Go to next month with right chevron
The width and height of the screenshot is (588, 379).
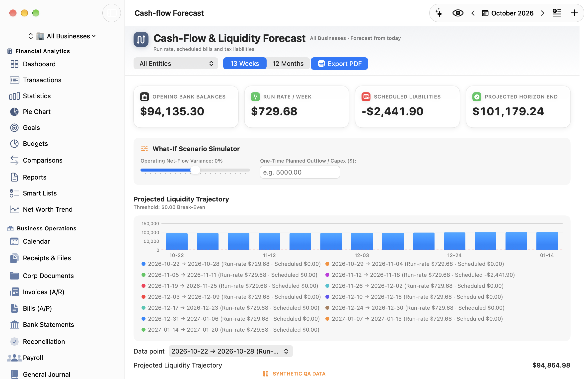pos(542,13)
